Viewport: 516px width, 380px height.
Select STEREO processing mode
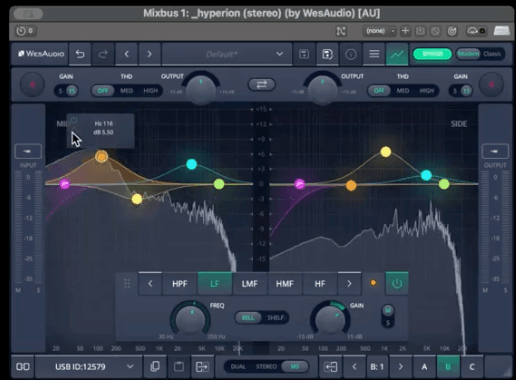266,367
